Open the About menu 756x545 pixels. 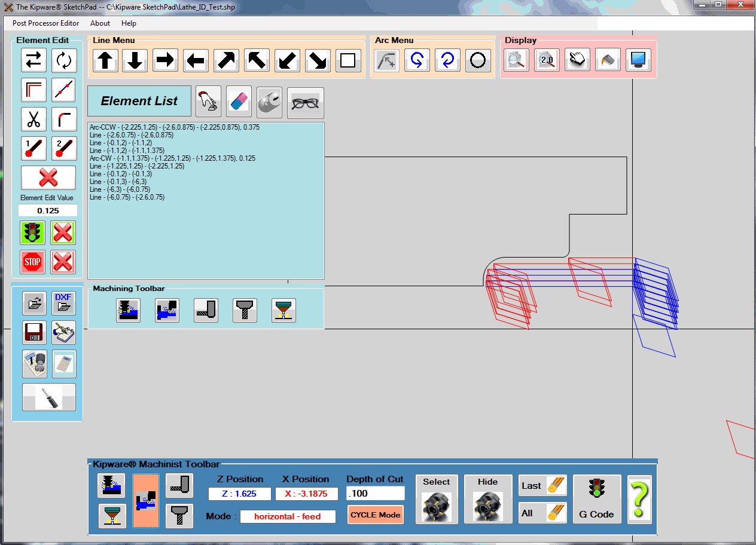(x=100, y=23)
